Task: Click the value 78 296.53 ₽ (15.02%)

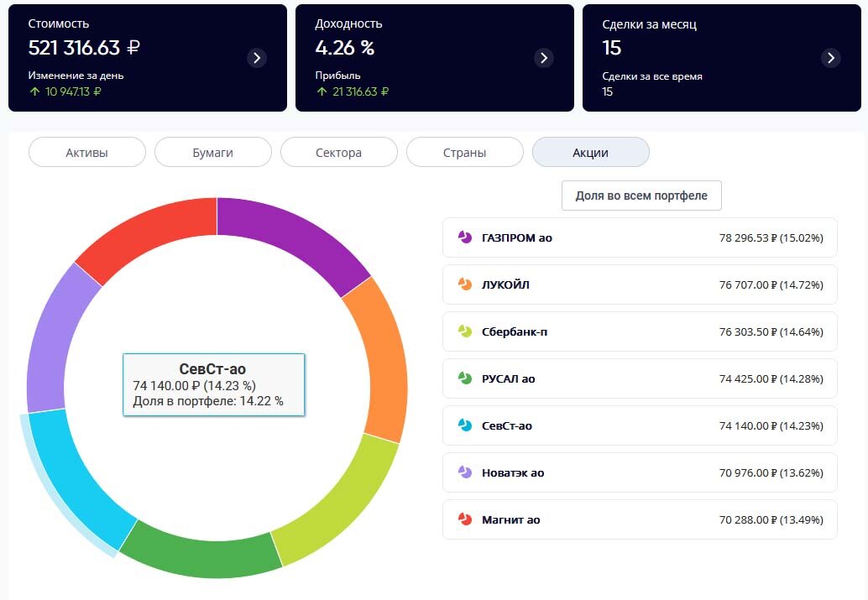Action: click(x=771, y=238)
